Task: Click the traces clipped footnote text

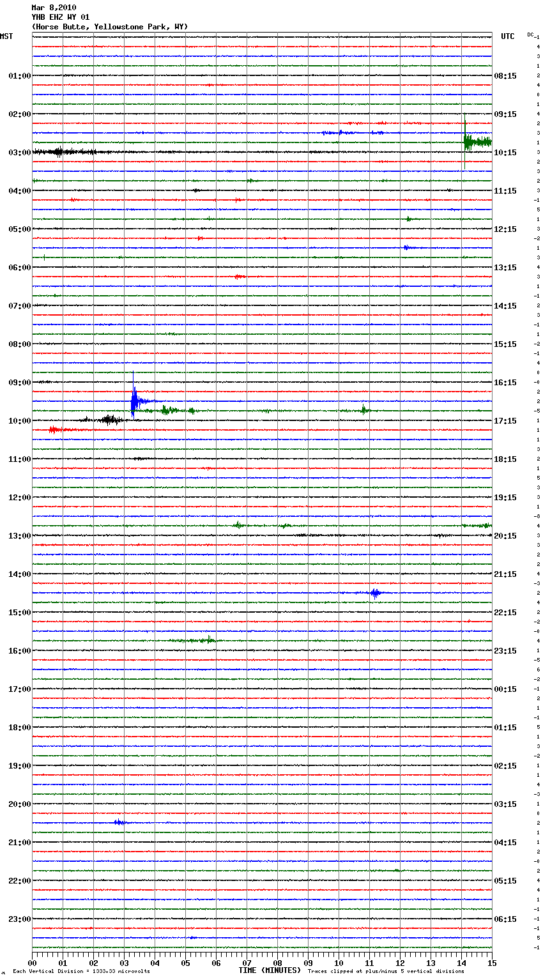Action: pyautogui.click(x=386, y=971)
